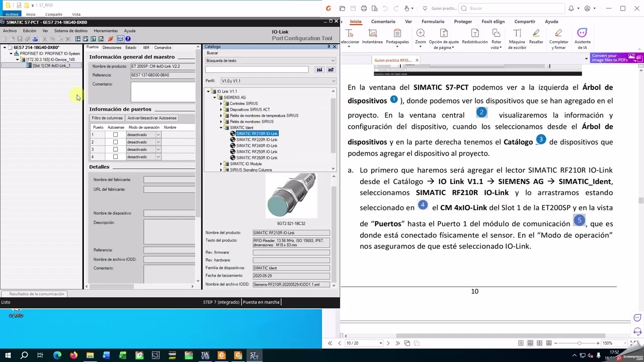Open Modo de operación dropdown for port 1
This screenshot has width=644, height=362.
point(158,135)
